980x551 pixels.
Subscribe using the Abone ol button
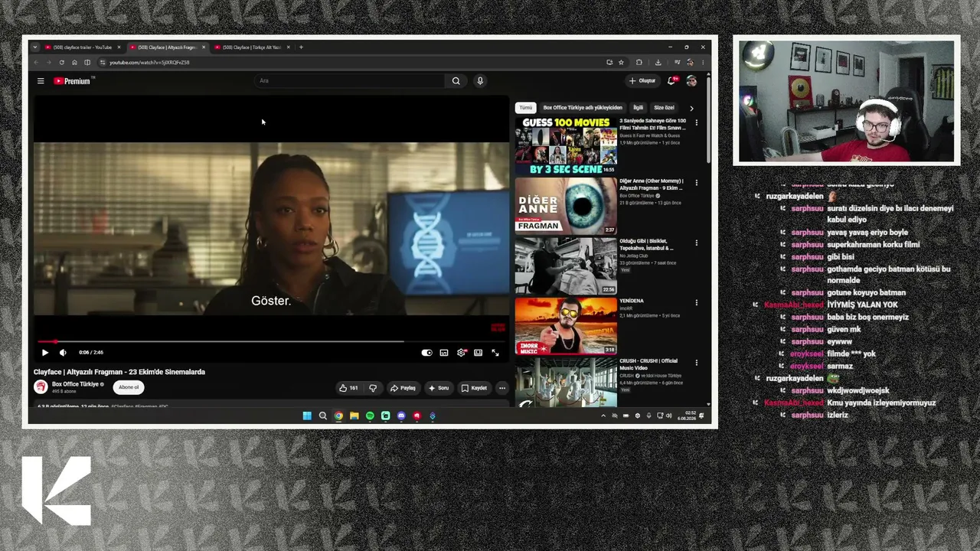[129, 387]
